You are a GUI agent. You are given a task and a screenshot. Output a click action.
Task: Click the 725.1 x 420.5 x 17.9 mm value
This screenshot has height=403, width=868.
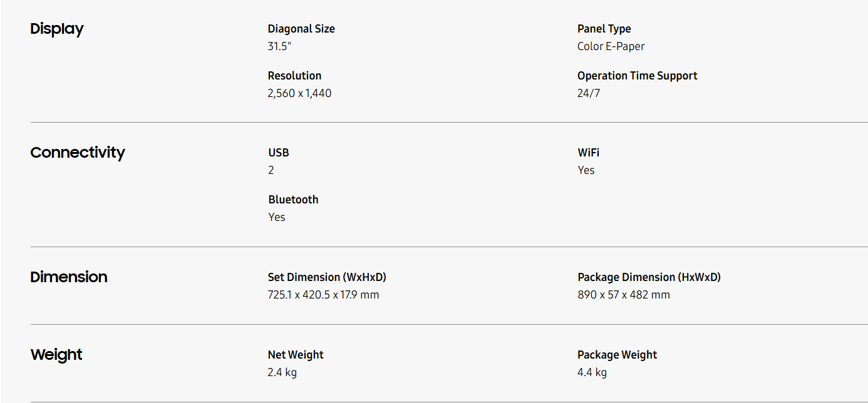coord(323,295)
